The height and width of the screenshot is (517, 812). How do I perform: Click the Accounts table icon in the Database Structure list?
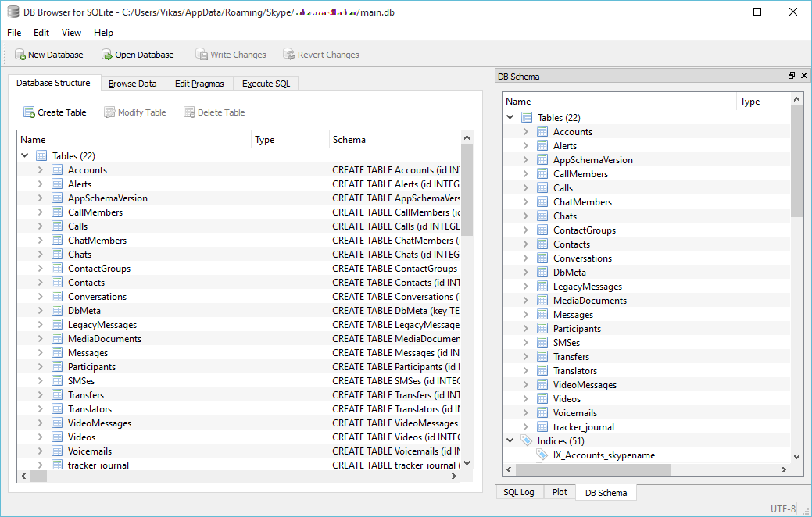pos(57,170)
